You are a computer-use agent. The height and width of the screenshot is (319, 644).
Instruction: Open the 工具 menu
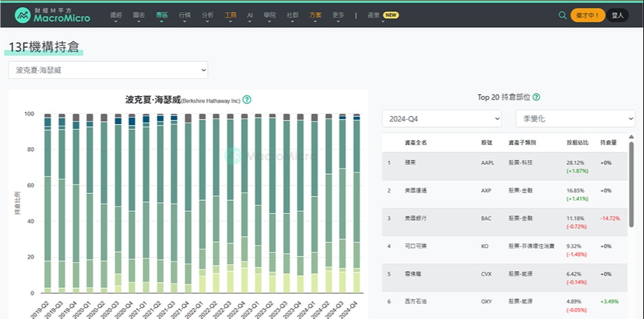click(230, 15)
